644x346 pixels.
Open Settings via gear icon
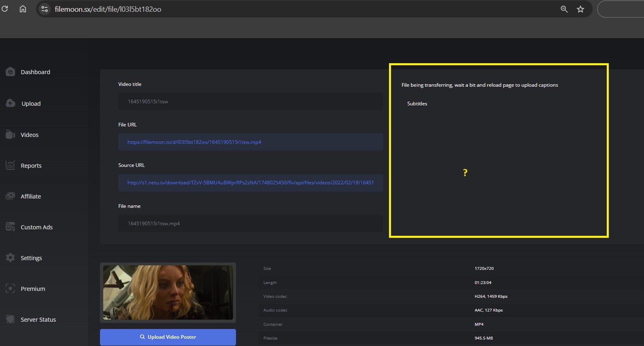[11, 258]
